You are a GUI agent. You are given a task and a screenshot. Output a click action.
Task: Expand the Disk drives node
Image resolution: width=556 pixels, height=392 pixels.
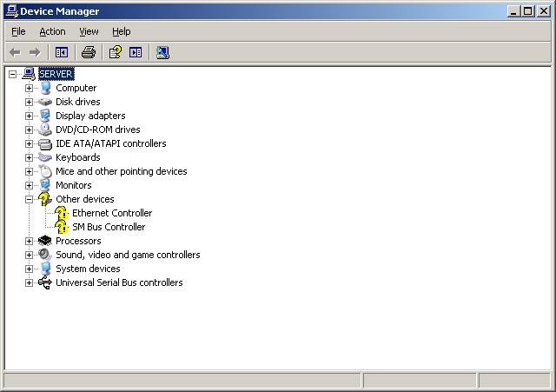29,103
